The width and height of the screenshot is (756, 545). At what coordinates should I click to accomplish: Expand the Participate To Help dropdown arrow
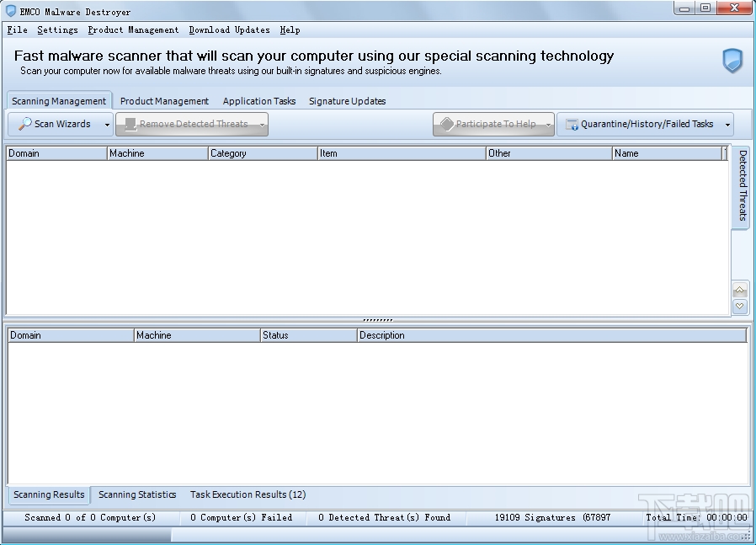[548, 125]
